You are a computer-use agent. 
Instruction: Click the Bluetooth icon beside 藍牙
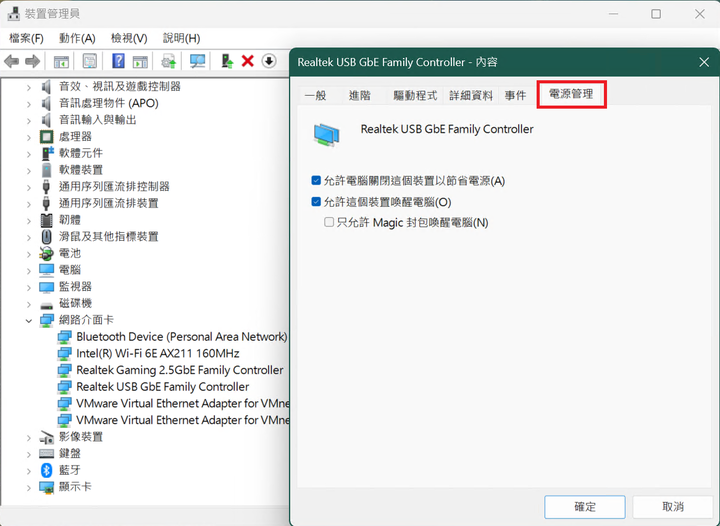[x=46, y=470]
